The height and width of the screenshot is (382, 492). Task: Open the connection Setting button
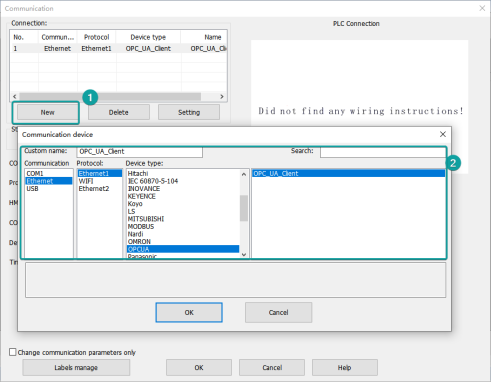(x=189, y=112)
